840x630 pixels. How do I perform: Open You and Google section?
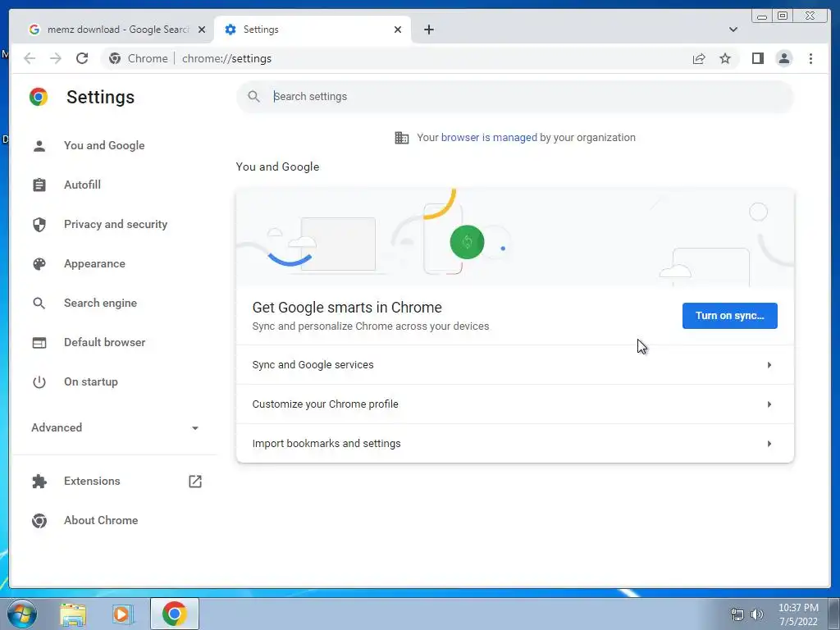pyautogui.click(x=104, y=146)
